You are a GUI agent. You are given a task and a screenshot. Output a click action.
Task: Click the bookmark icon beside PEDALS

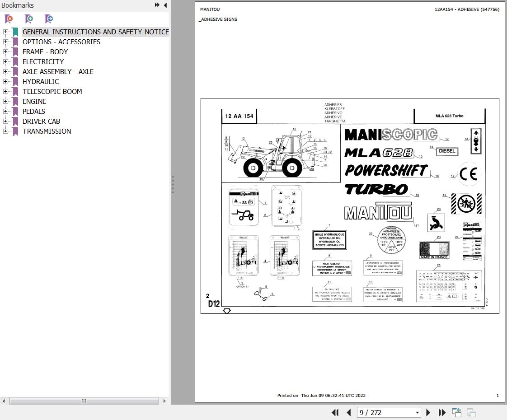click(15, 112)
